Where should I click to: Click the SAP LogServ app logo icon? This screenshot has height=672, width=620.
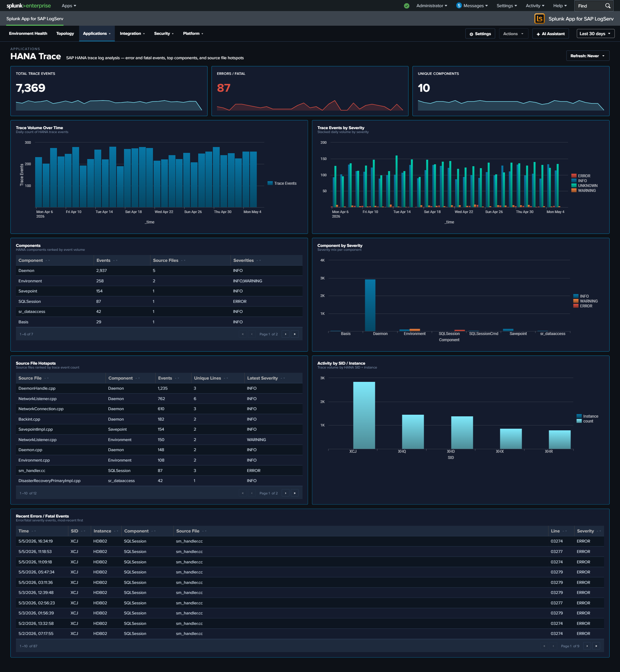[539, 19]
